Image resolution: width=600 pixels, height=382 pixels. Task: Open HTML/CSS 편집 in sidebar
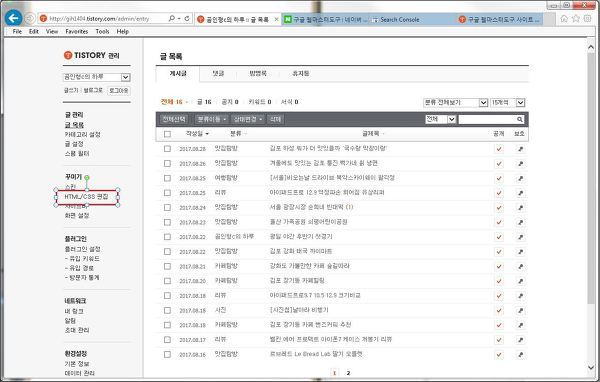coord(86,197)
